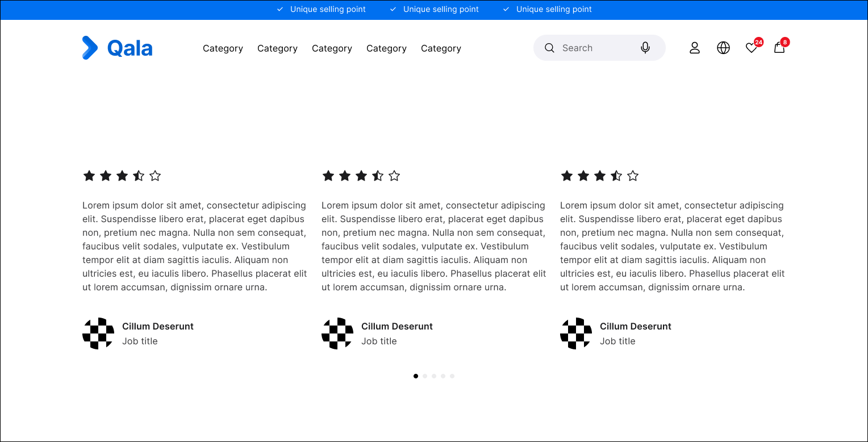Open the middle Category menu item
This screenshot has height=442, width=868.
point(332,48)
